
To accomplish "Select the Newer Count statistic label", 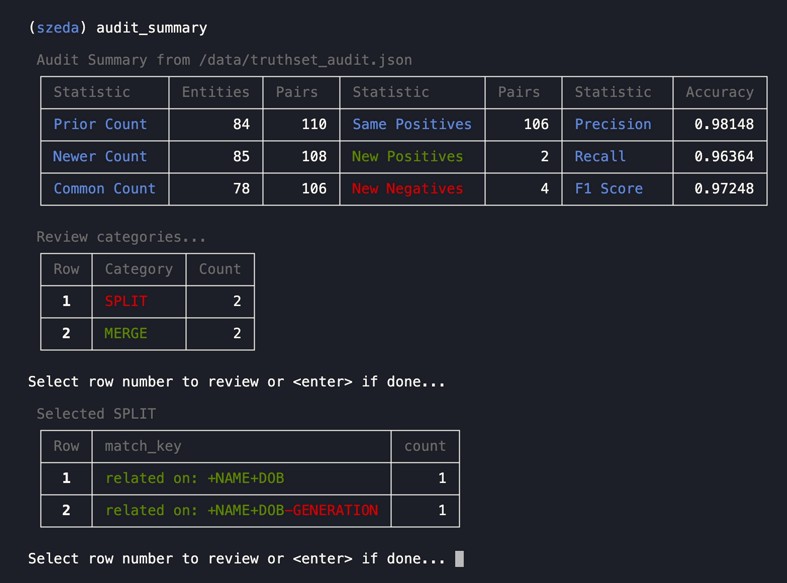I will (100, 156).
